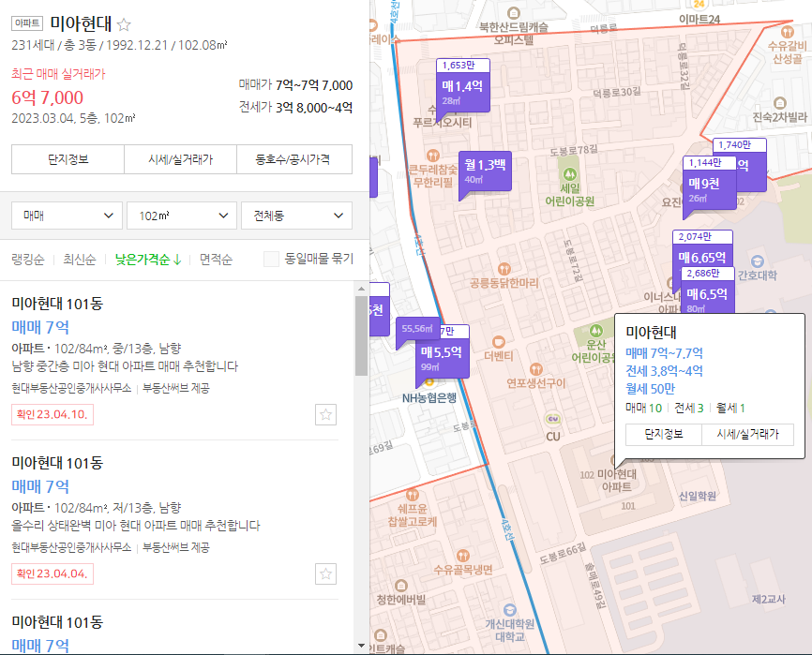Click 단지정보 button in map popup
Screen dimensions: 812x655
click(663, 434)
